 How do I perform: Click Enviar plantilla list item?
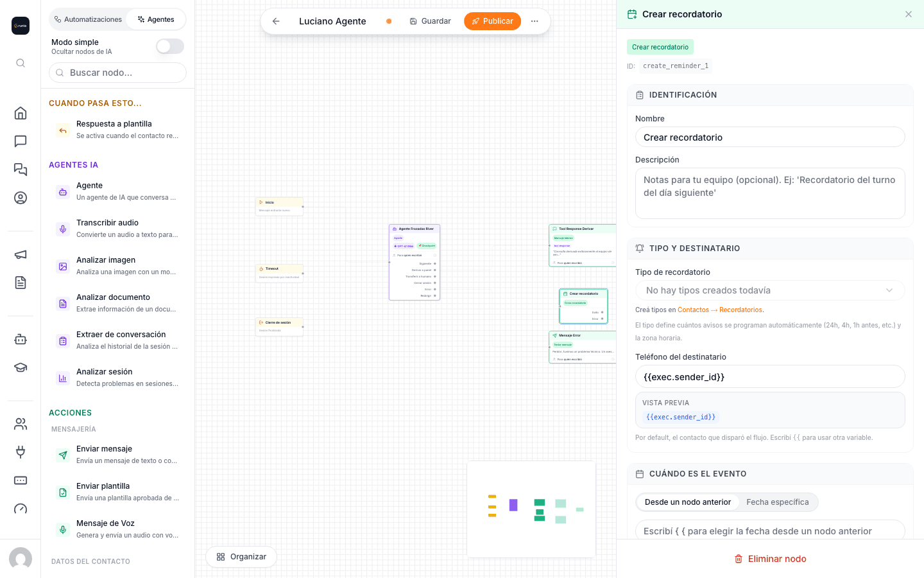118,492
